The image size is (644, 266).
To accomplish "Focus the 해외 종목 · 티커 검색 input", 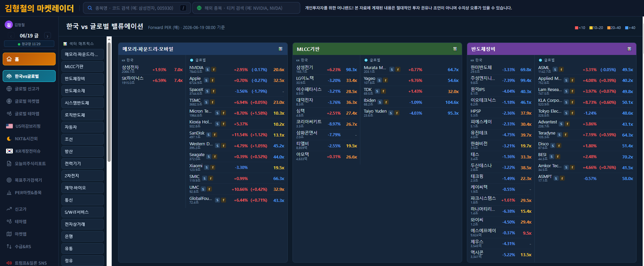I will (x=246, y=8).
